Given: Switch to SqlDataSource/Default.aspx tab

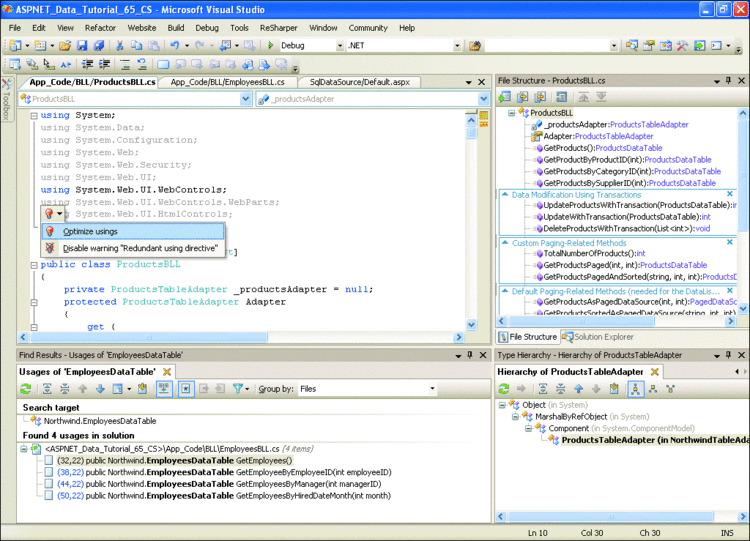Looking at the screenshot, I should coord(359,82).
